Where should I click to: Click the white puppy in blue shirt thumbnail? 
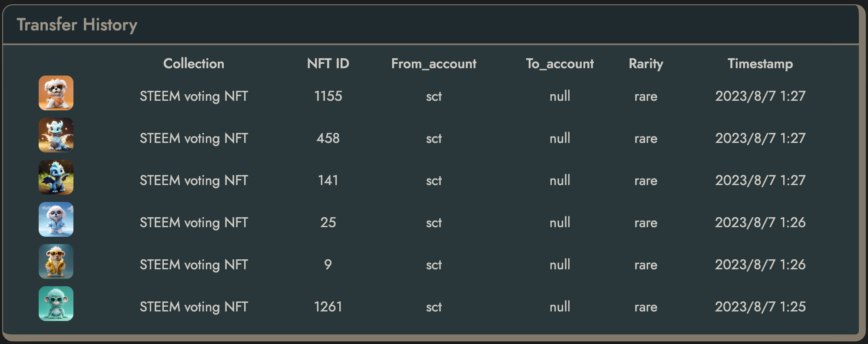tap(56, 219)
